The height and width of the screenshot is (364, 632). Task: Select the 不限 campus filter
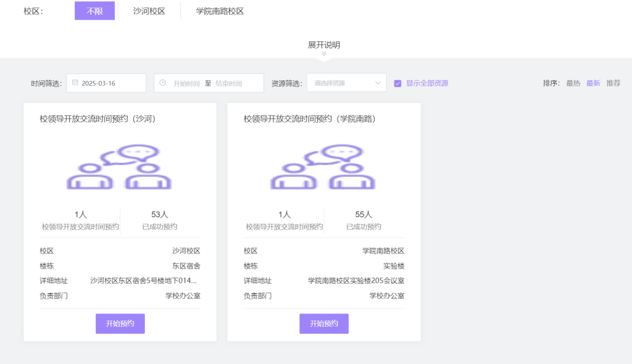[x=94, y=11]
